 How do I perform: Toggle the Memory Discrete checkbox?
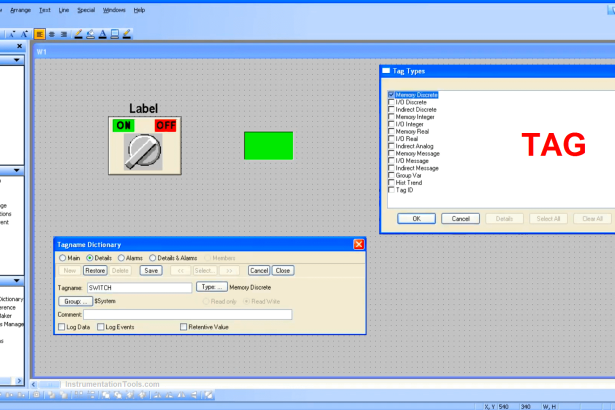(391, 95)
